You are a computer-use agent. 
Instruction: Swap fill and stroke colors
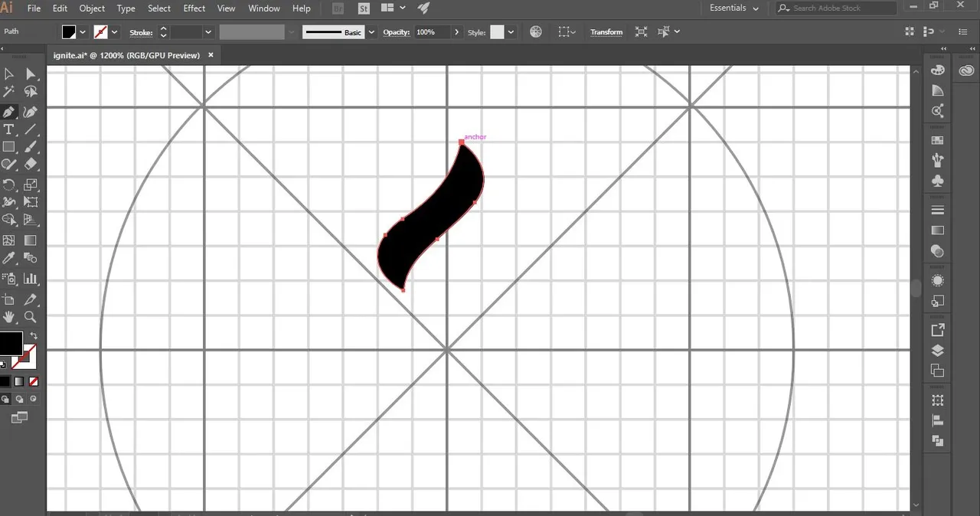click(x=34, y=336)
